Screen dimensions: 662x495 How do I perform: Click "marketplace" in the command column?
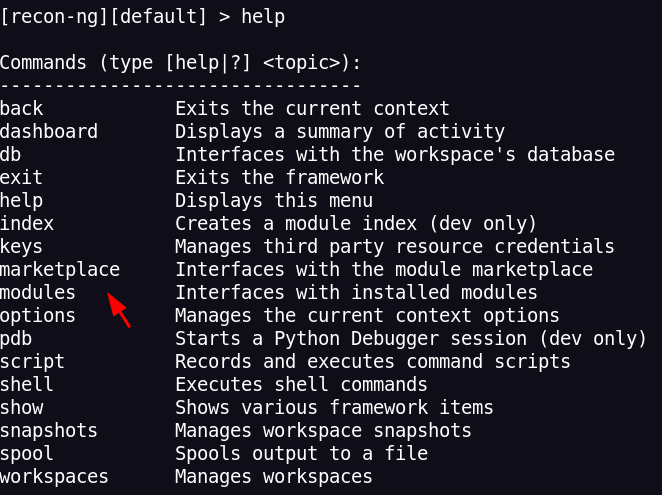pyautogui.click(x=60, y=270)
